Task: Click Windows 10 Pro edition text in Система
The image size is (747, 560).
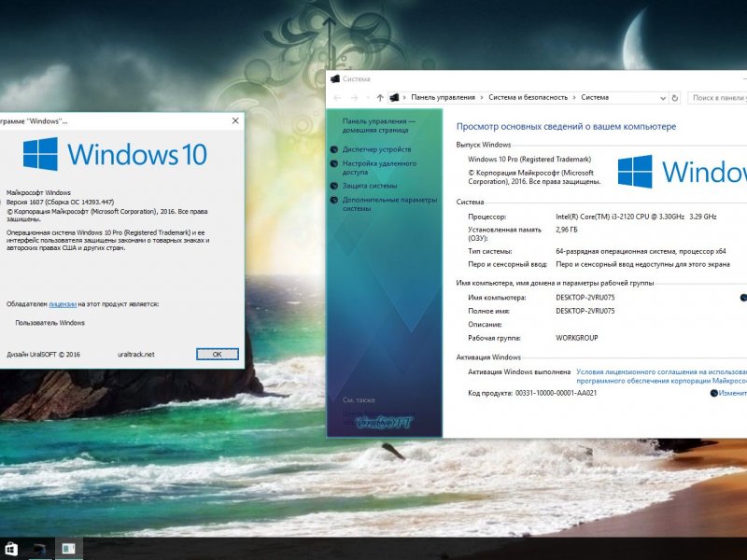Action: coord(529,160)
